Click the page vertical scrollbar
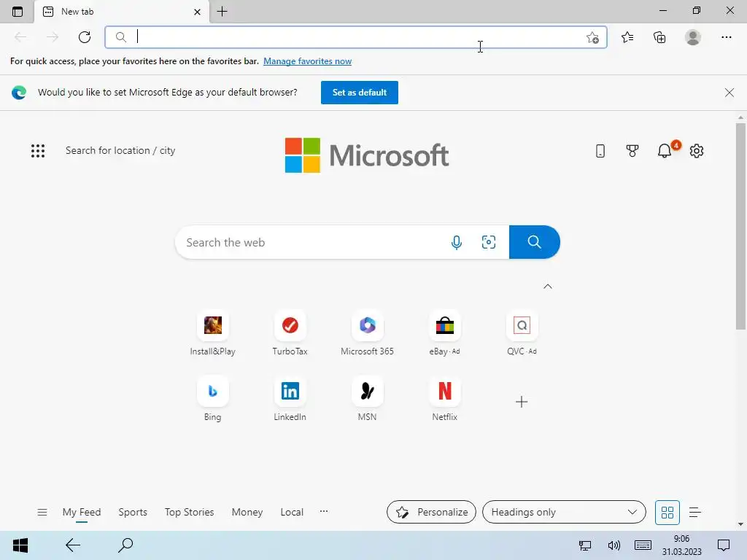 740,226
